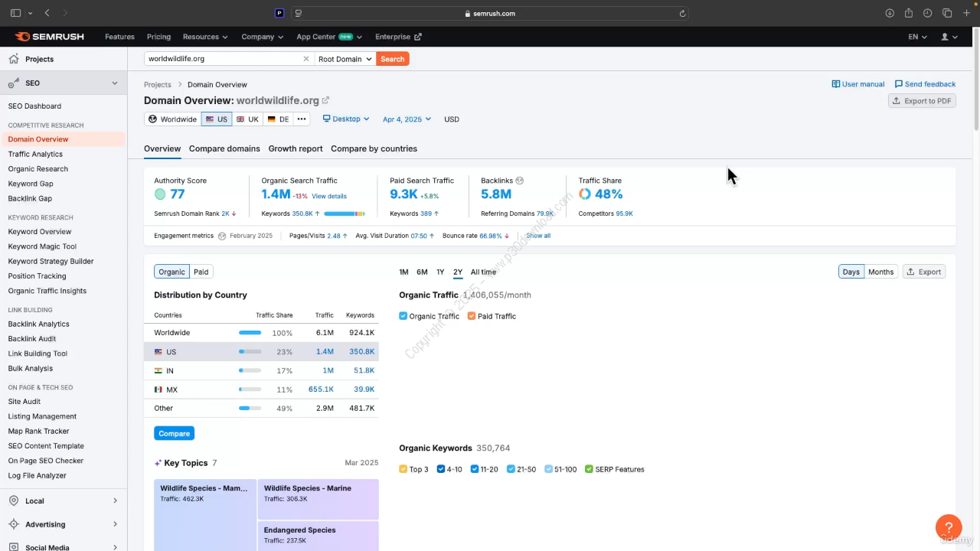Screen dimensions: 980x551
Task: Open external link icon beside worldwildlife.org
Action: click(325, 100)
